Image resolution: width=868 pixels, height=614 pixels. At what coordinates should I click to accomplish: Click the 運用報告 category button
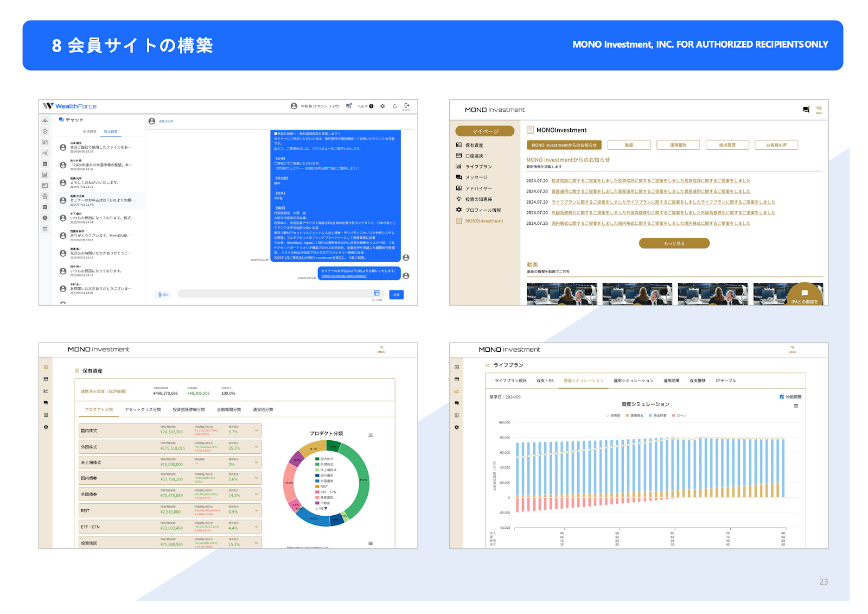point(678,145)
